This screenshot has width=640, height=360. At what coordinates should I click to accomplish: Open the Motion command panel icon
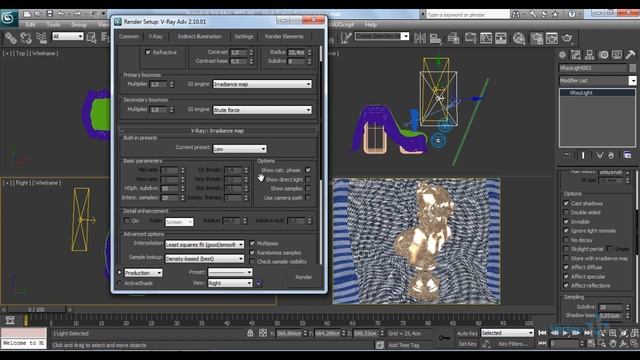point(604,55)
